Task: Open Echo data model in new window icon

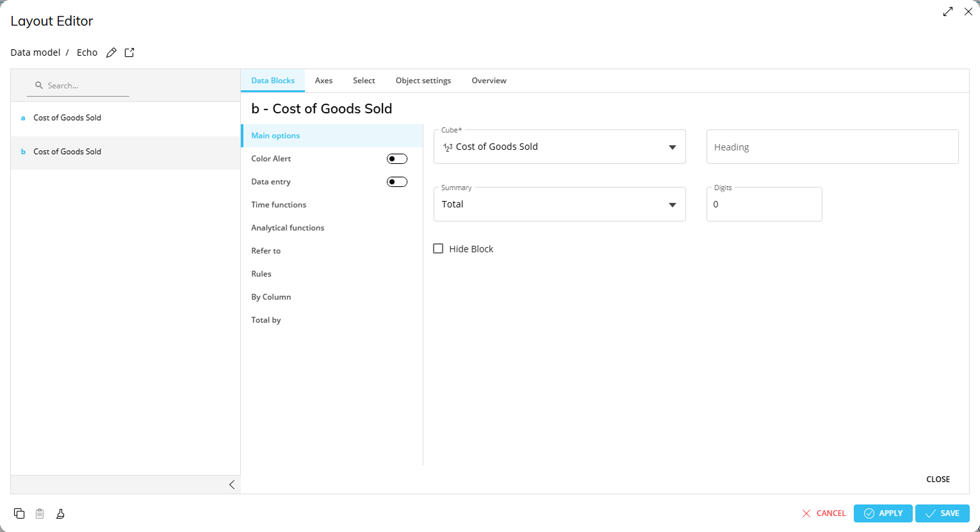Action: click(x=129, y=52)
